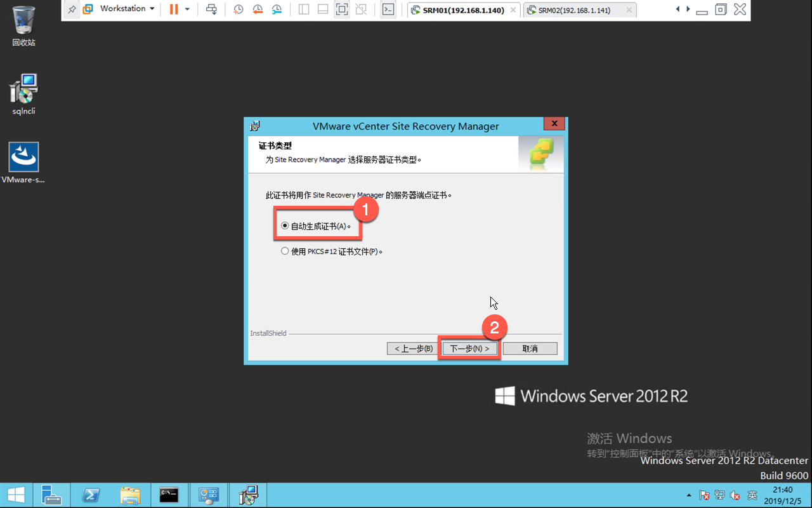Viewport: 812px width, 508px height.
Task: Click the Workstation logo icon
Action: point(88,10)
